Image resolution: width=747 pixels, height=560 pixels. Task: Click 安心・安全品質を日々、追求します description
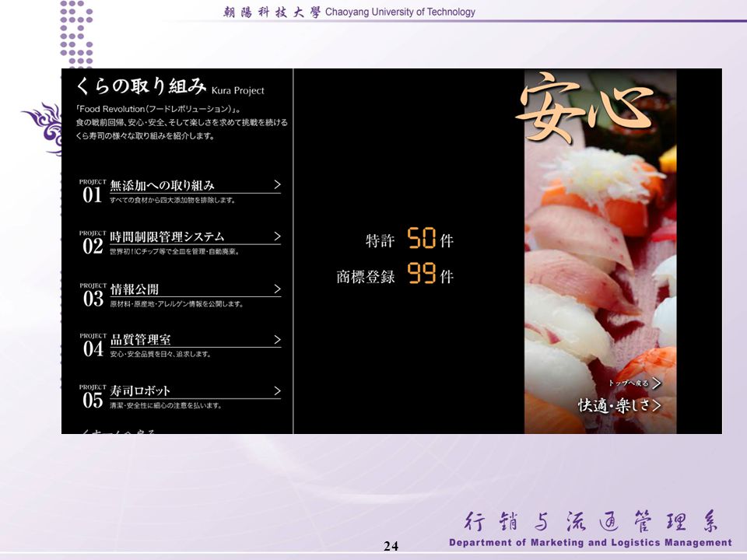160,354
